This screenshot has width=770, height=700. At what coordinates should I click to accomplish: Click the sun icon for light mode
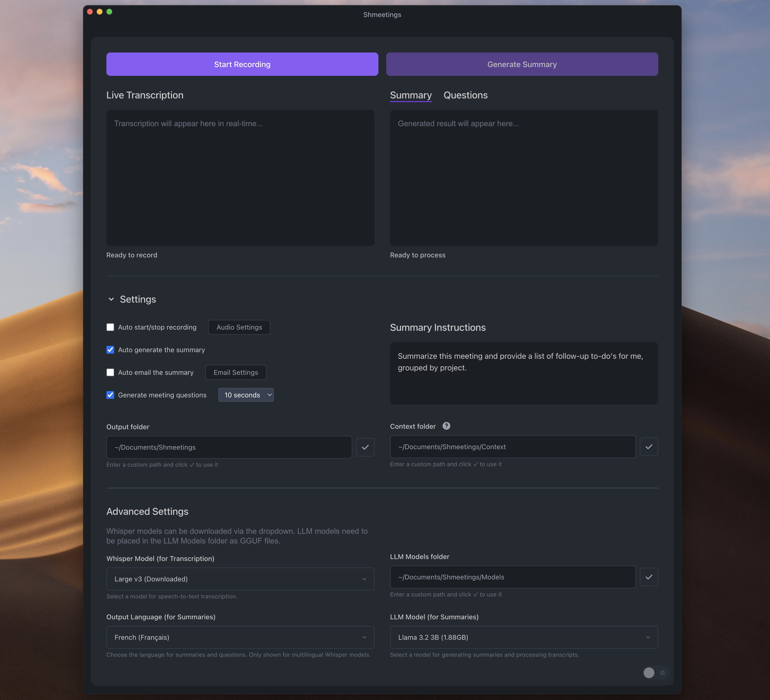(x=662, y=673)
